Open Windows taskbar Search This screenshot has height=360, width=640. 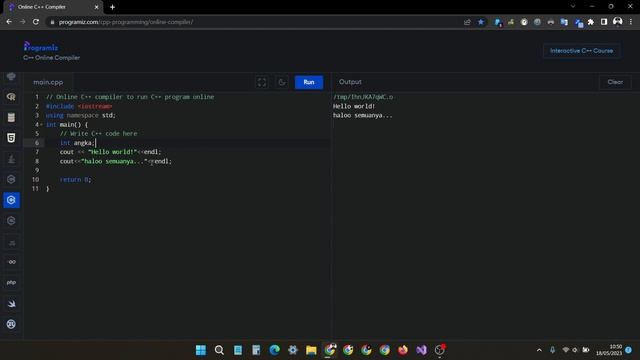pyautogui.click(x=219, y=350)
